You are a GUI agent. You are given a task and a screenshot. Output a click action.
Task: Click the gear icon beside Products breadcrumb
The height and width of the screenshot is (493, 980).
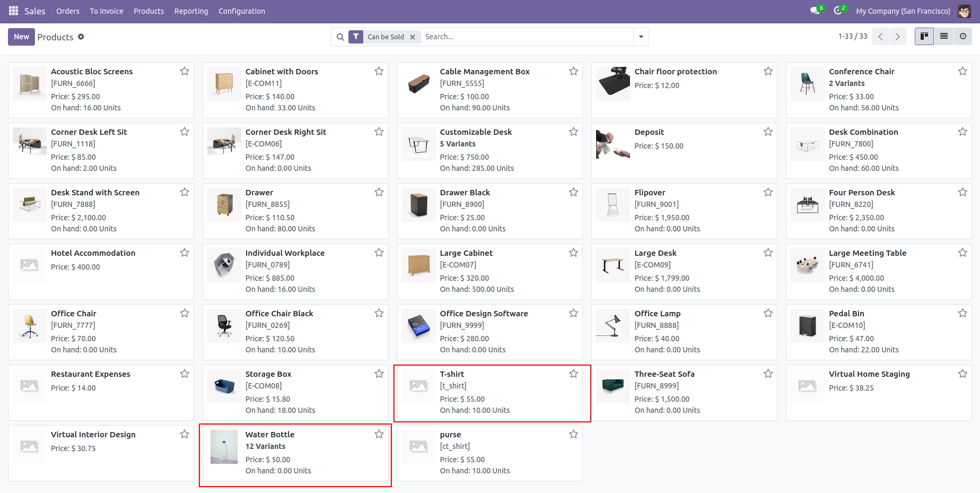click(x=81, y=37)
